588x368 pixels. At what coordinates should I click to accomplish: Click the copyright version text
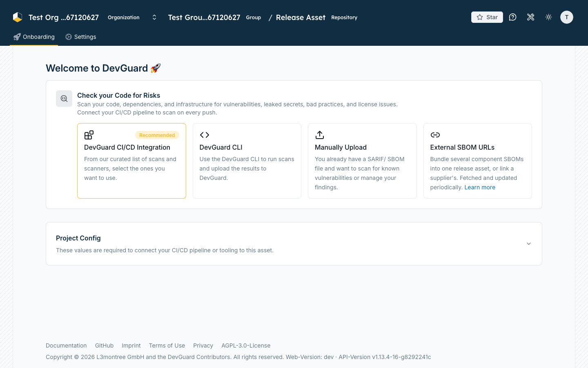(x=238, y=357)
